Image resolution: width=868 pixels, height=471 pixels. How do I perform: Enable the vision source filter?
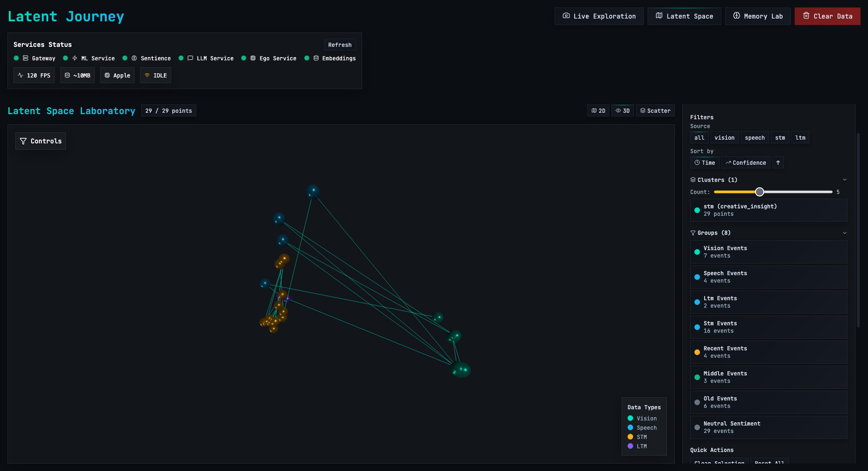[x=725, y=137]
